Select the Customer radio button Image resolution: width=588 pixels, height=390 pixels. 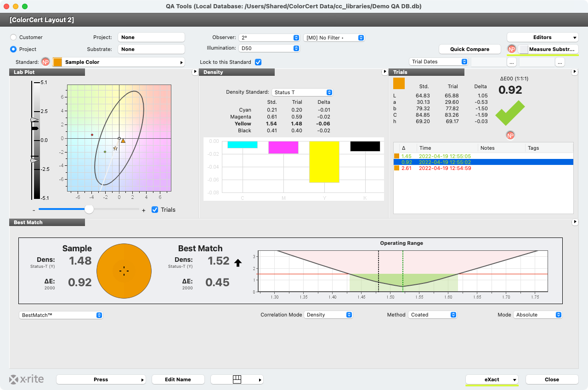[14, 37]
